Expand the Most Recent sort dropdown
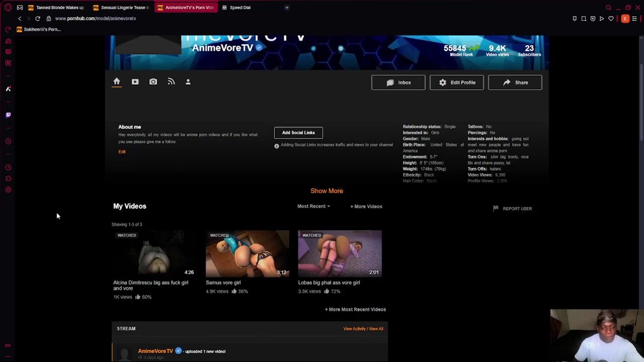644x362 pixels. 313,206
